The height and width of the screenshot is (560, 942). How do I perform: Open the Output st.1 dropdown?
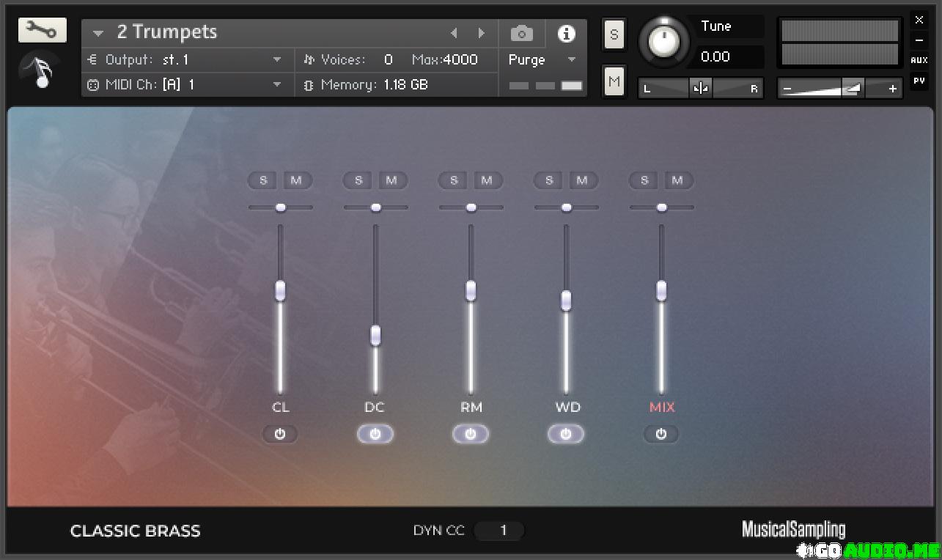click(x=277, y=60)
